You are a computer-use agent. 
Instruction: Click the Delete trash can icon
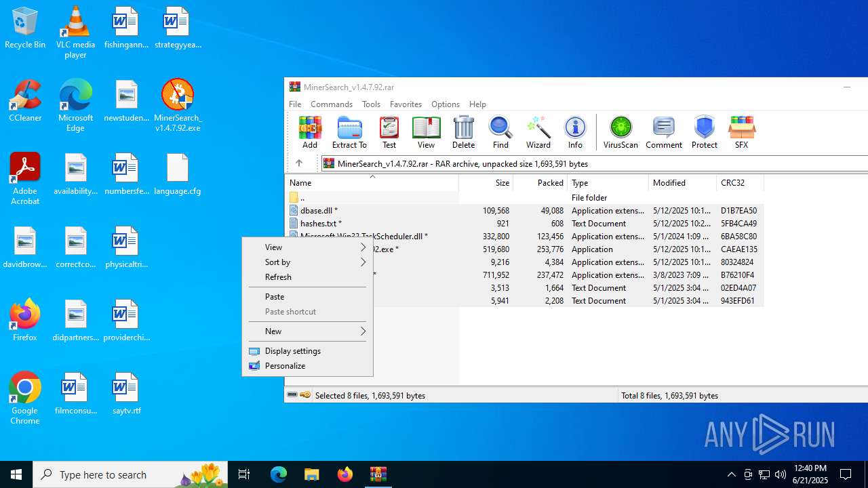pyautogui.click(x=463, y=132)
